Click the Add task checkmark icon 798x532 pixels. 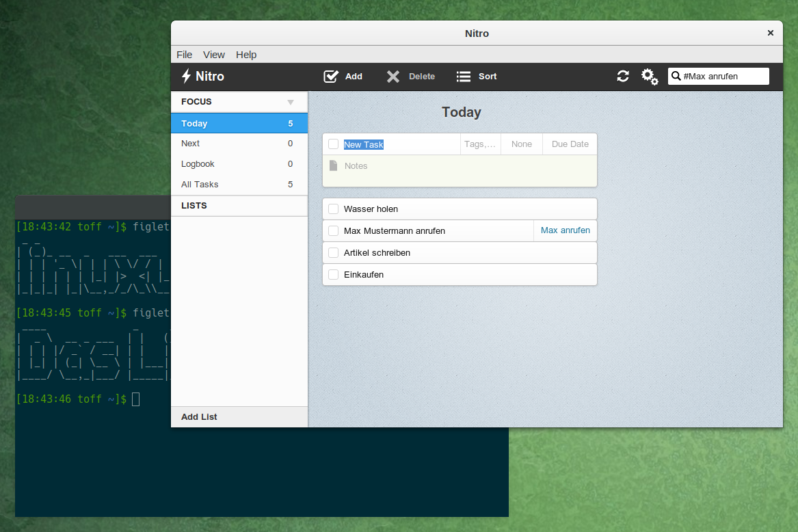click(x=331, y=77)
